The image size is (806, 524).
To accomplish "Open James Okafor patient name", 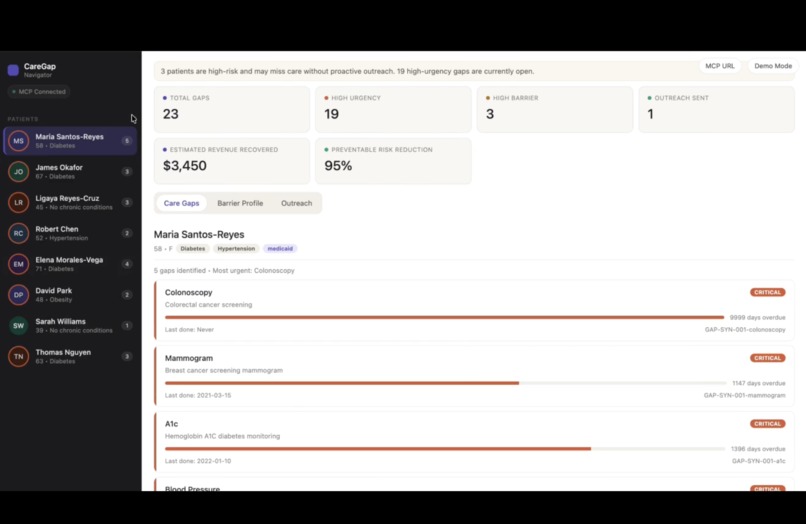I will click(59, 168).
